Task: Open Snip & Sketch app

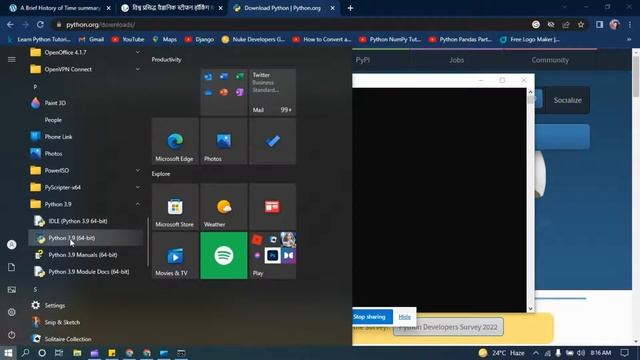Action: coord(85,322)
